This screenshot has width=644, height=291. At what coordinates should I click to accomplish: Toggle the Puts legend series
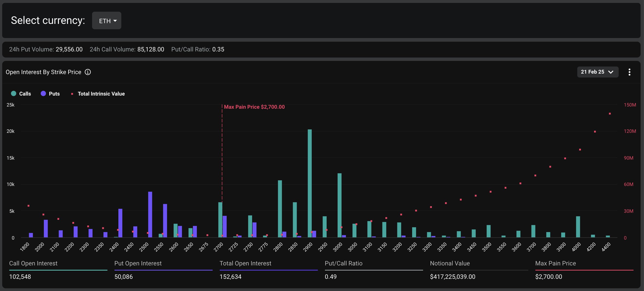[54, 94]
